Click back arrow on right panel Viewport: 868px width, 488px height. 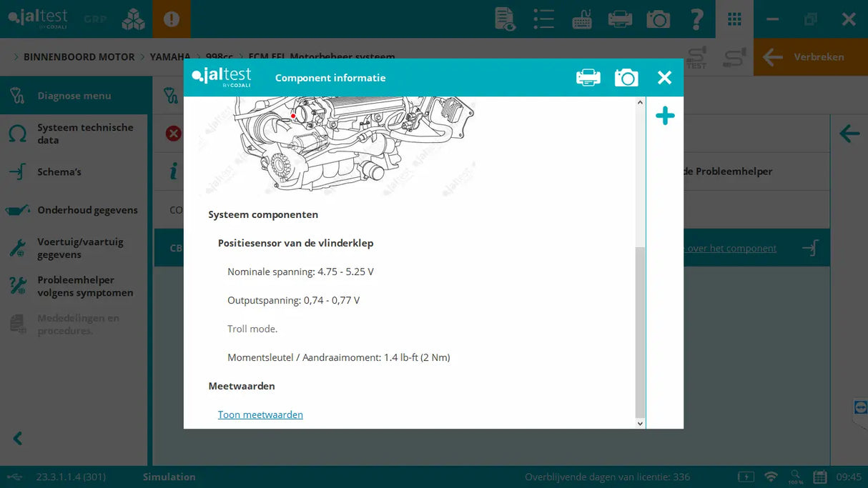click(849, 134)
